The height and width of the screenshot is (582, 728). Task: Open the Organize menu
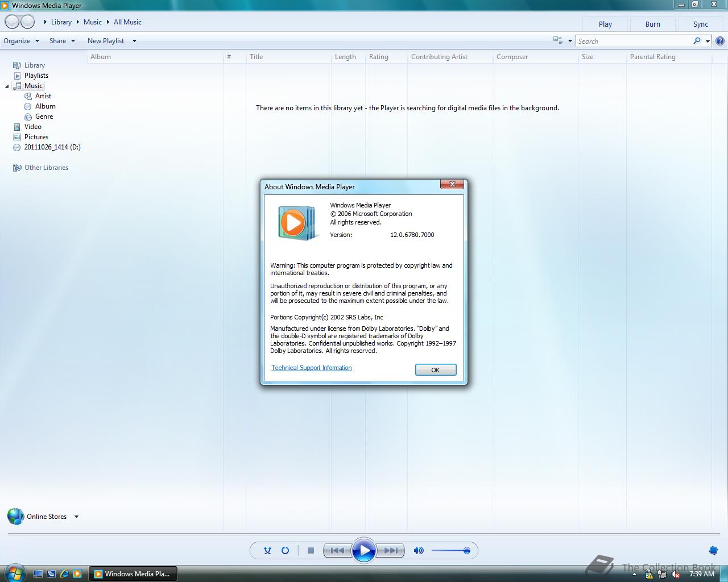(21, 41)
